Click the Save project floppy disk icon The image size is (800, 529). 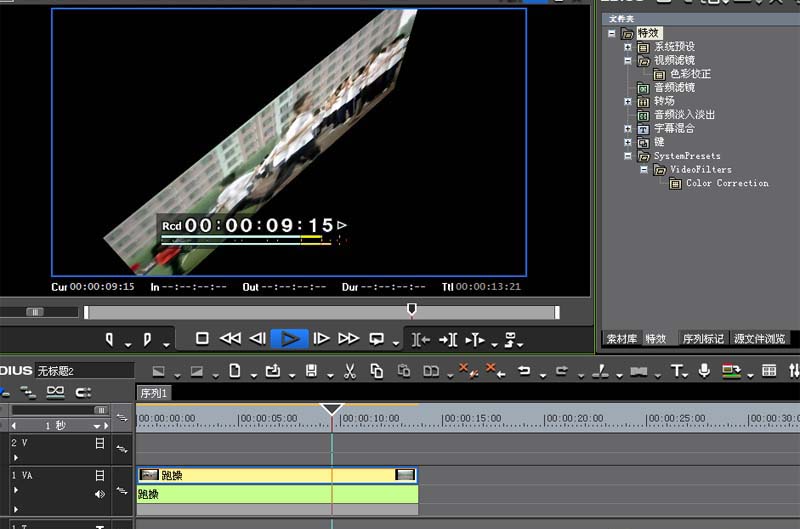311,371
